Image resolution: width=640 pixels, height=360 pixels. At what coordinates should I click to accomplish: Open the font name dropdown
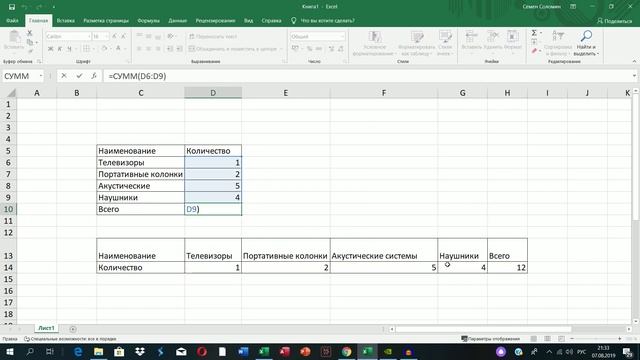pyautogui.click(x=89, y=36)
